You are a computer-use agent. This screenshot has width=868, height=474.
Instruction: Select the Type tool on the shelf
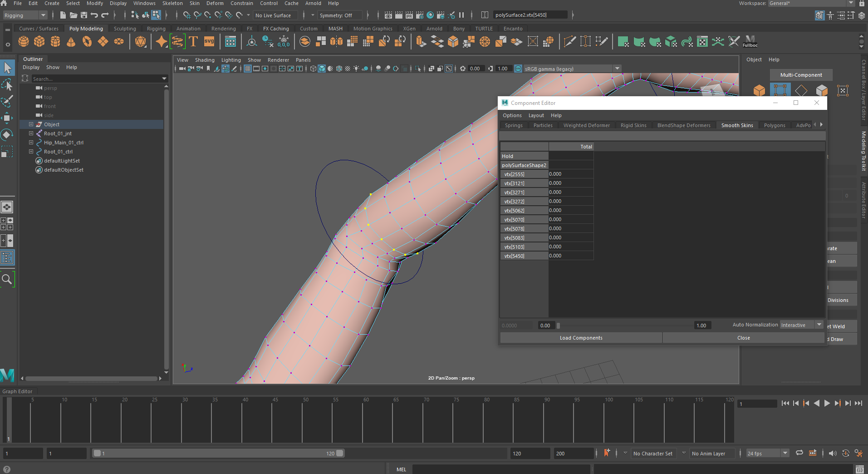click(193, 41)
